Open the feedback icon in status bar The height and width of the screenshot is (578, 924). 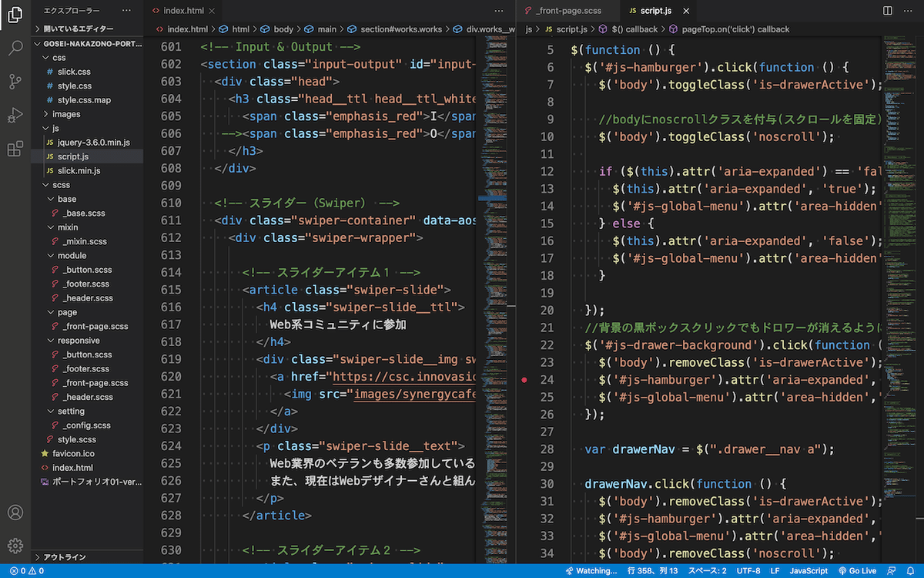click(892, 571)
